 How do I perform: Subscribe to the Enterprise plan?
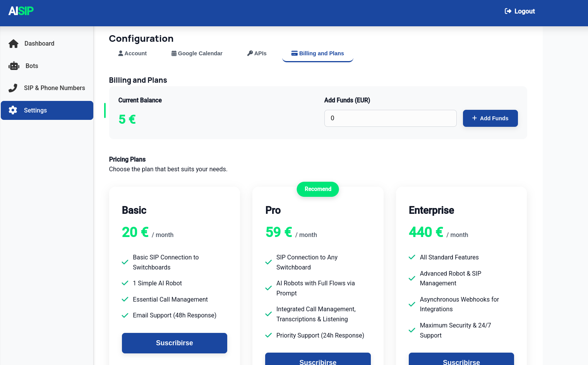tap(461, 361)
